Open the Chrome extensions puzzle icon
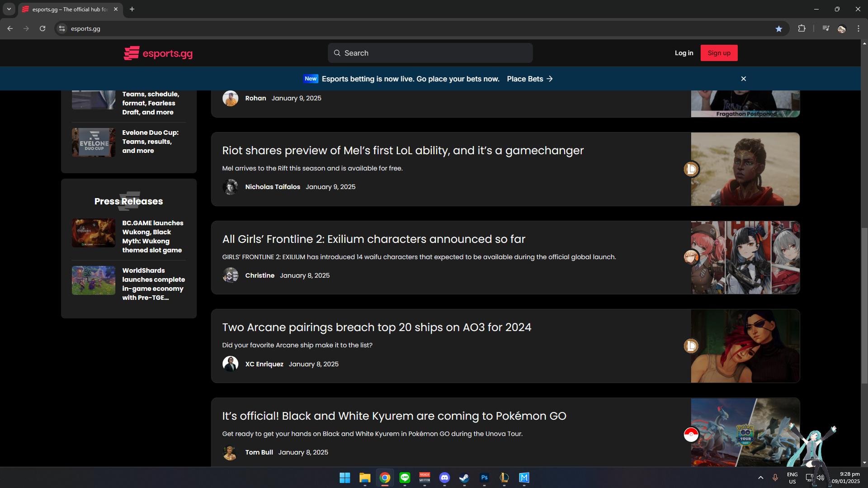Image resolution: width=868 pixels, height=488 pixels. pos(802,28)
